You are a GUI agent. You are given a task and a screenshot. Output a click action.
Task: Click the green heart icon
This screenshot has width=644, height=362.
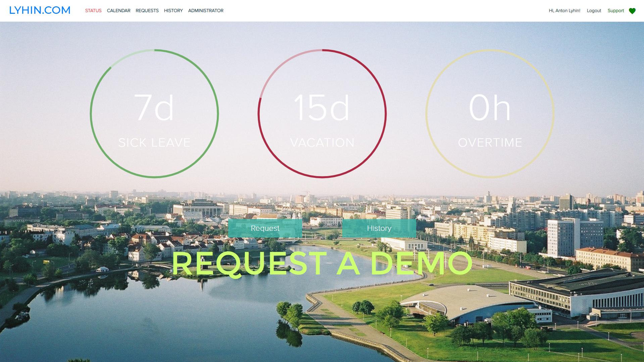click(632, 11)
